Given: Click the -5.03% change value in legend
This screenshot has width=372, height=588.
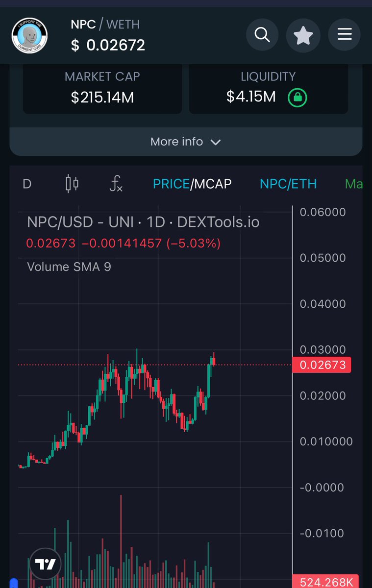Looking at the screenshot, I should (194, 243).
